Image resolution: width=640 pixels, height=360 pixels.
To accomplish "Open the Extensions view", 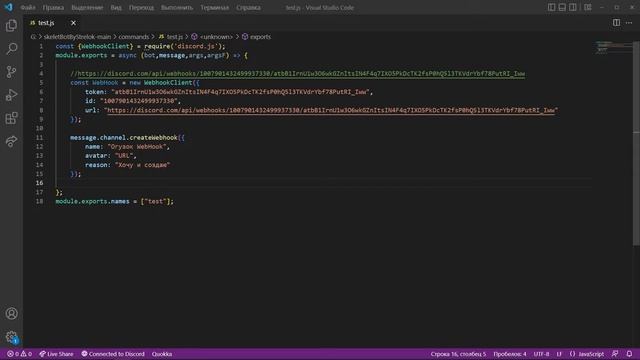I will [11, 118].
